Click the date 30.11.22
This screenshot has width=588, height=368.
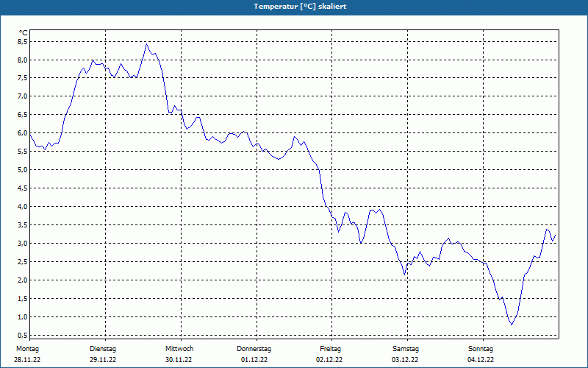tap(179, 360)
